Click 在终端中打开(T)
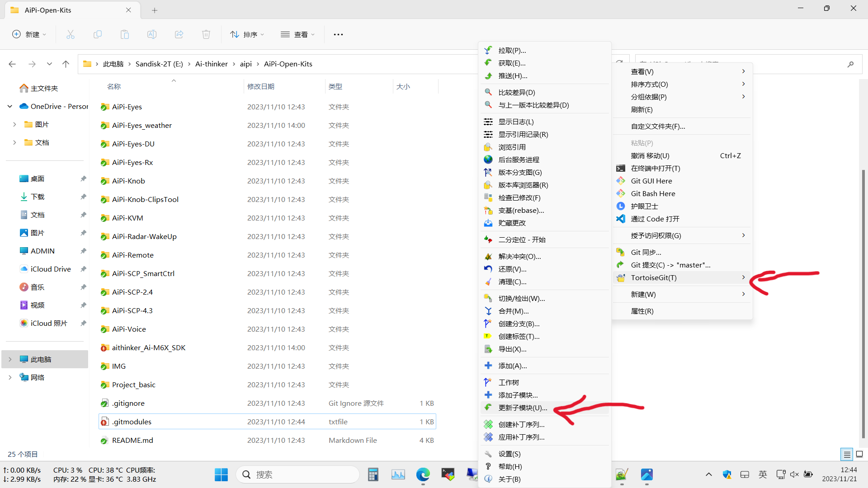The height and width of the screenshot is (488, 868). (682, 168)
